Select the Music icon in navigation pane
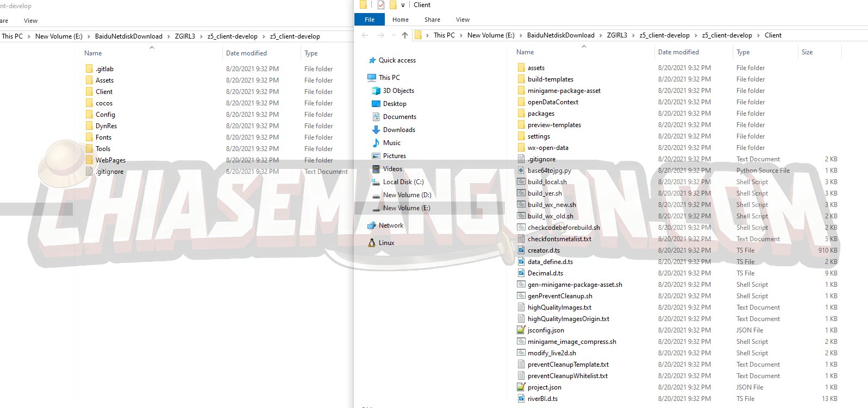868x408 pixels. [376, 143]
